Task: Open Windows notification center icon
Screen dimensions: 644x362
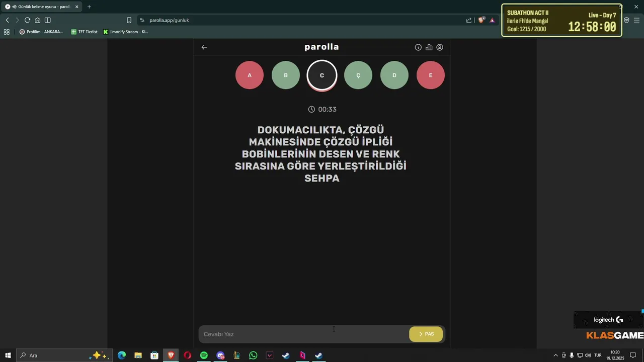Action: [633, 355]
